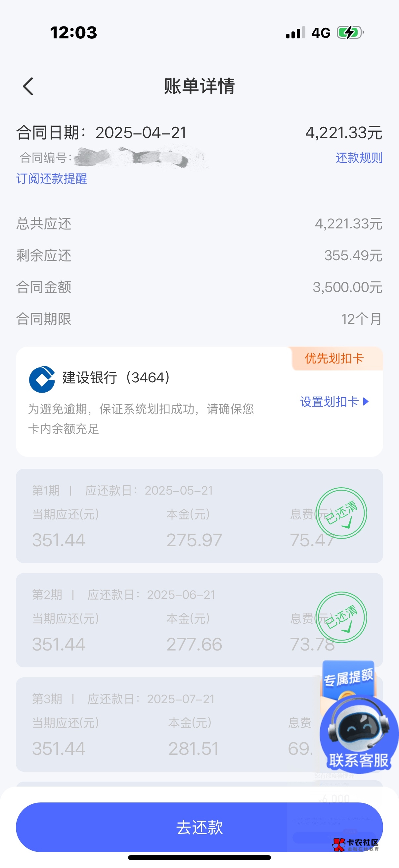The width and height of the screenshot is (399, 868).
Task: Tap the battery charging status icon
Action: pyautogui.click(x=350, y=33)
